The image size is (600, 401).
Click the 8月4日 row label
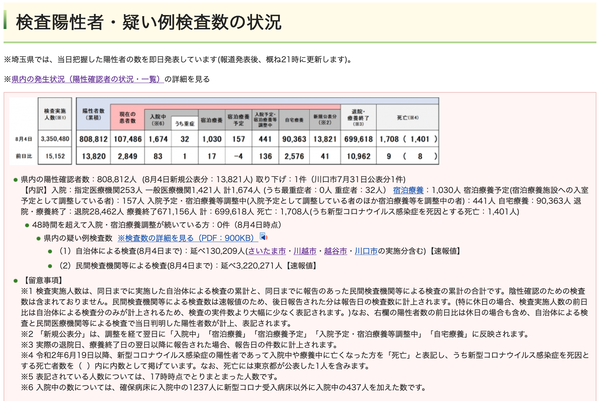[x=24, y=139]
